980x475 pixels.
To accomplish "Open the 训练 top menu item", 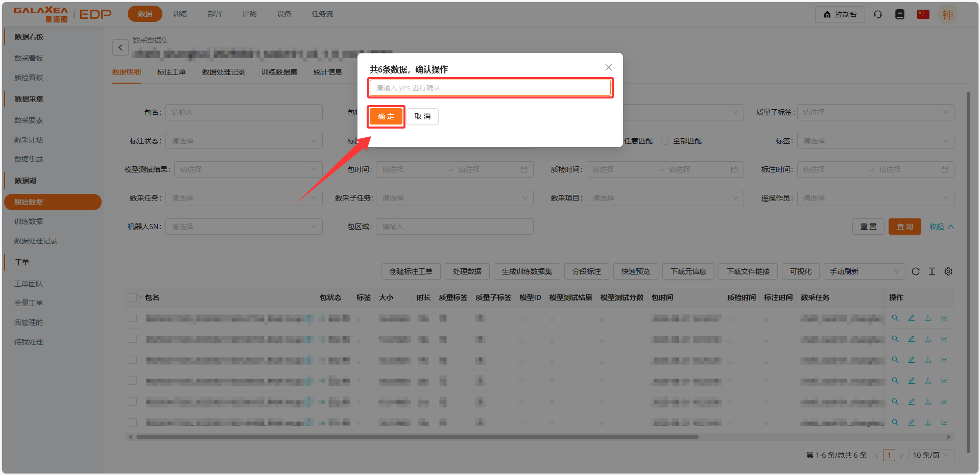I will click(x=180, y=14).
